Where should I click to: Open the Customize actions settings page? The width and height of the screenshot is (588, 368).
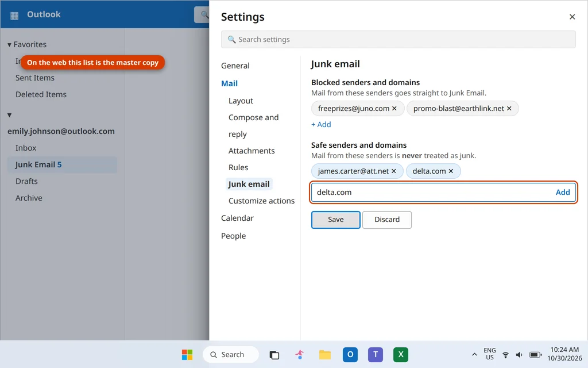(261, 201)
